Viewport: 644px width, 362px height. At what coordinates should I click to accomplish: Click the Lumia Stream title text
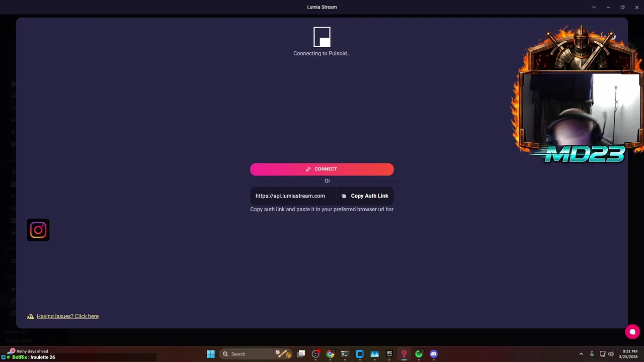point(322,7)
